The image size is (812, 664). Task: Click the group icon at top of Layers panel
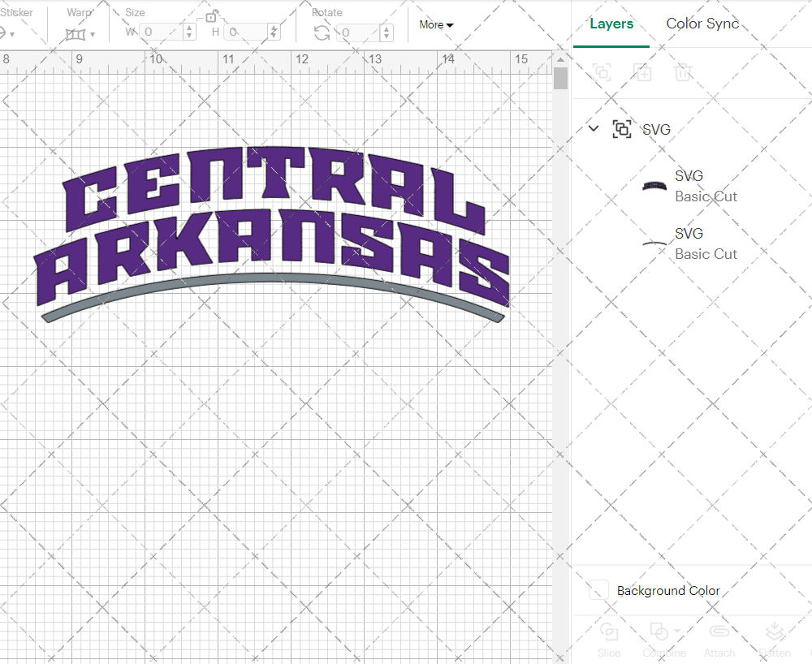(602, 72)
